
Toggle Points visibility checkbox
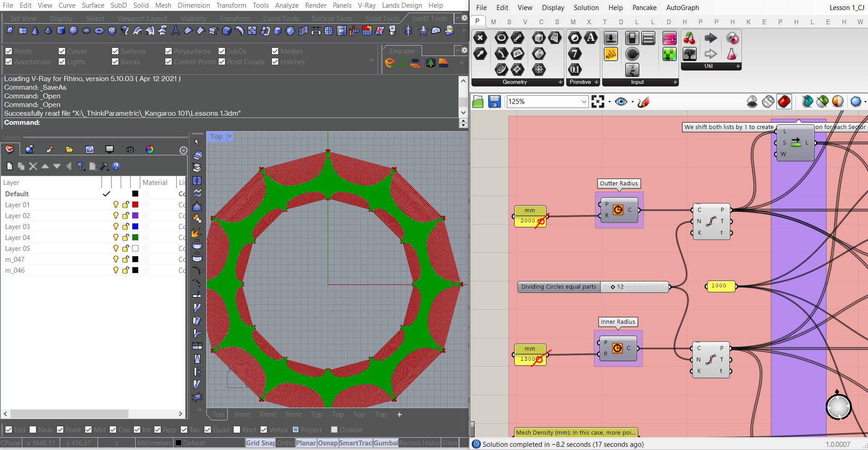[9, 51]
